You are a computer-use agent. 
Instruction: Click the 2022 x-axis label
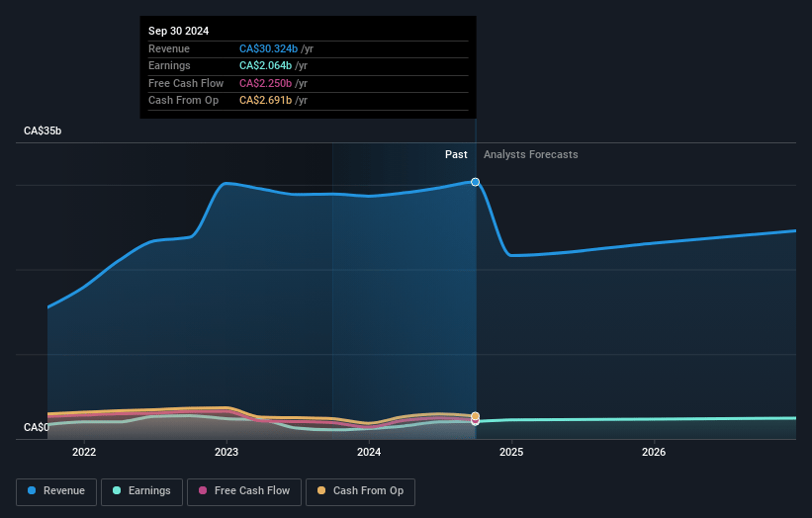pyautogui.click(x=84, y=453)
